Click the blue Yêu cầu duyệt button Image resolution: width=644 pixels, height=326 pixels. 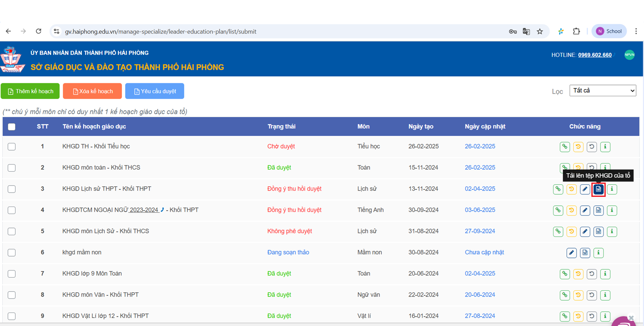154,91
